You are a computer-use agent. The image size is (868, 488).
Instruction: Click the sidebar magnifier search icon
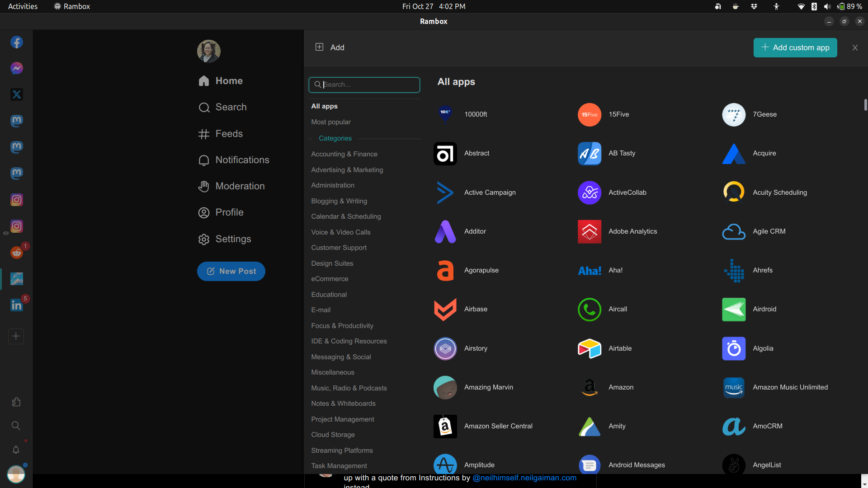[x=16, y=426]
